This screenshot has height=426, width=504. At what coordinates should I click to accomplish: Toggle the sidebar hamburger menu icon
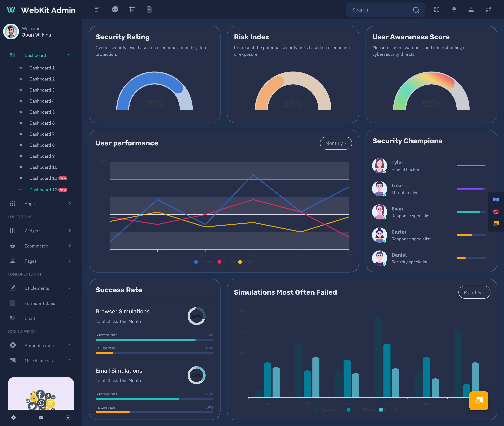(97, 9)
